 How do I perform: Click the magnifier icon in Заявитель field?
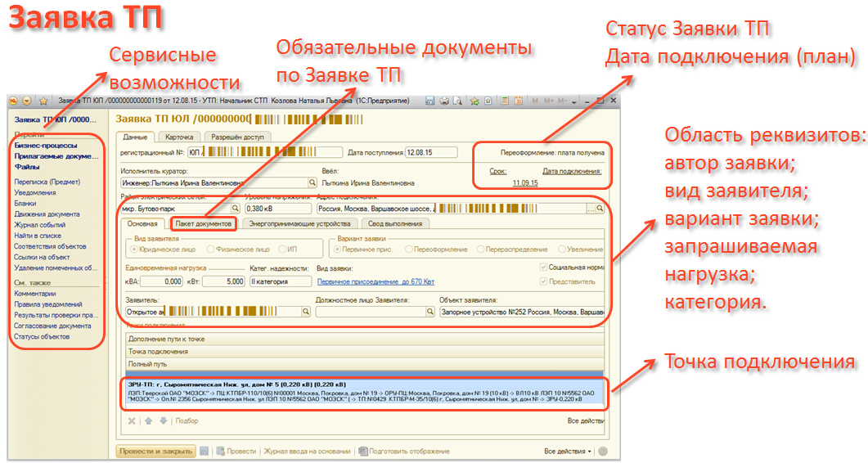click(x=305, y=312)
